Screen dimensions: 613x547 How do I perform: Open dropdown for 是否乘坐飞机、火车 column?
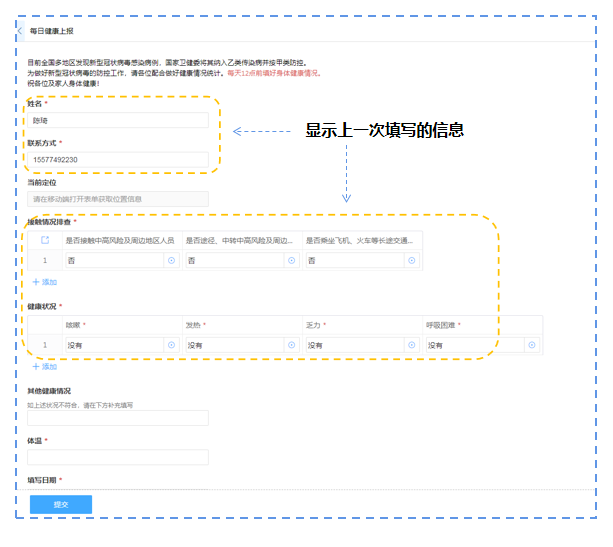(x=411, y=260)
